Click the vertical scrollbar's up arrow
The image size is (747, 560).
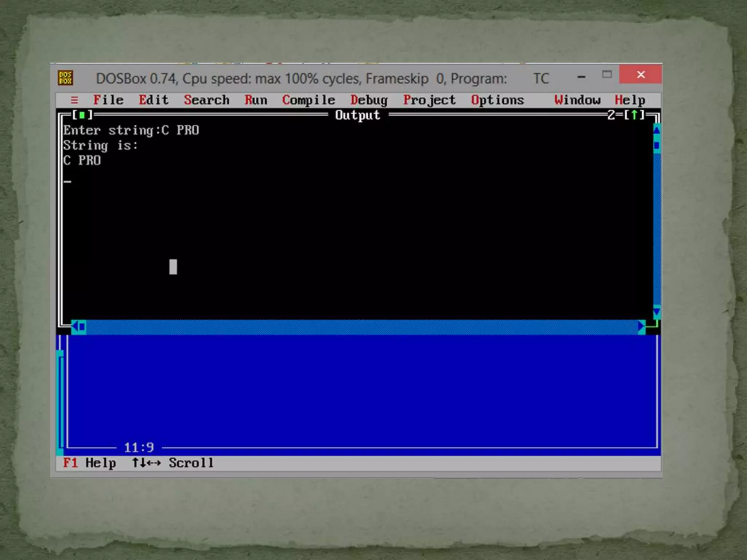657,130
